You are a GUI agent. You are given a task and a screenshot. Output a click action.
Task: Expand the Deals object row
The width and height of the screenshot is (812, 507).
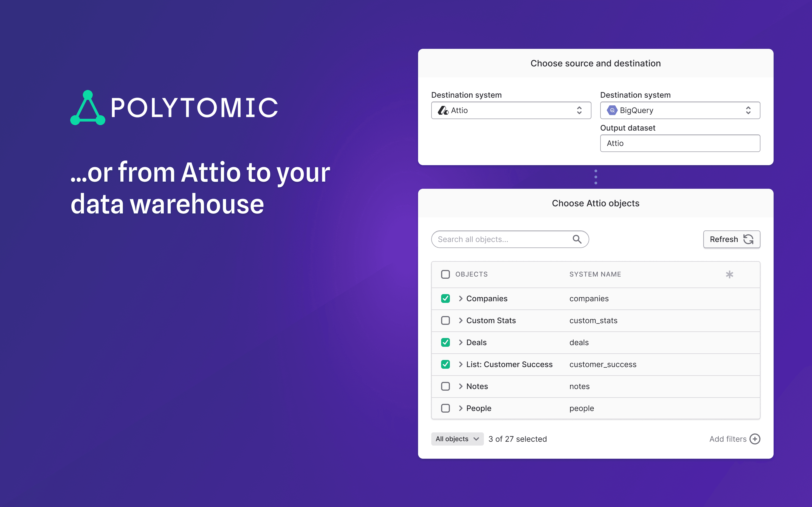tap(461, 342)
